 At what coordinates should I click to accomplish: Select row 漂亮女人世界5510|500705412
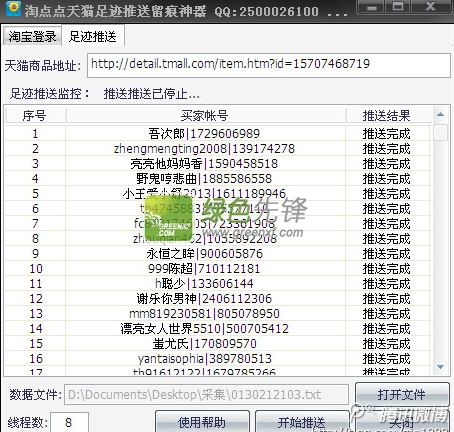(x=218, y=329)
